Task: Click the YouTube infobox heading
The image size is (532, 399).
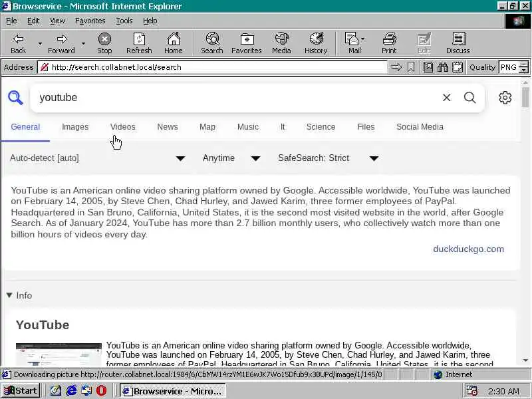Action: click(43, 325)
